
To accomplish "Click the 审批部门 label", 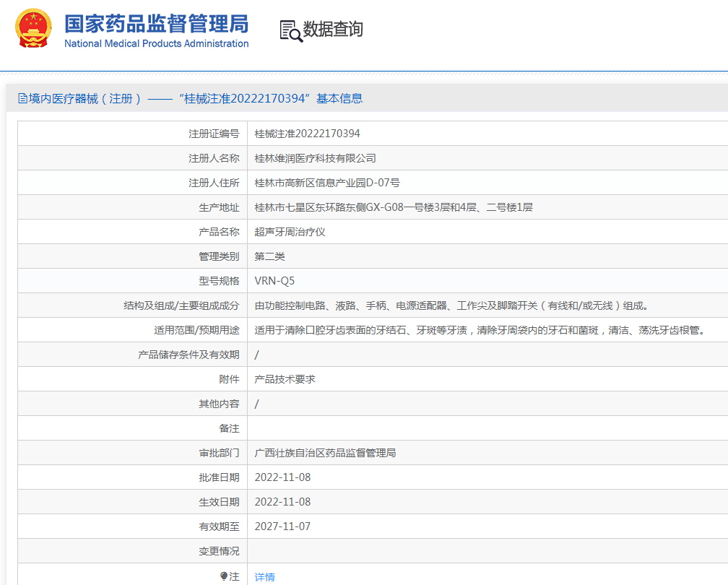I will point(219,453).
